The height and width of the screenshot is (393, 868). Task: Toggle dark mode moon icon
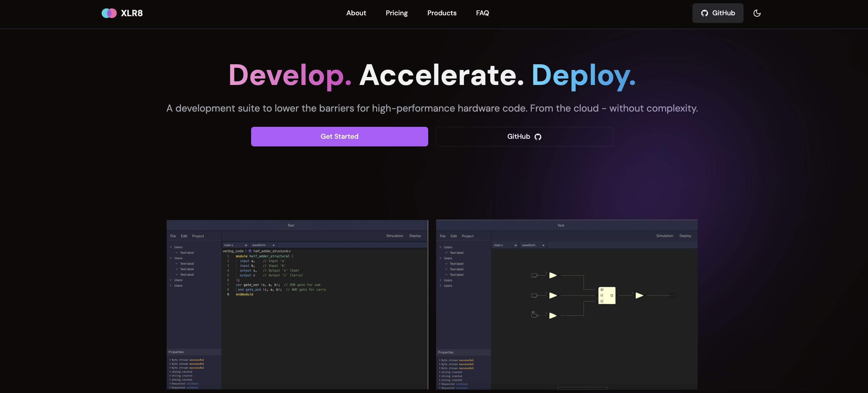(x=757, y=13)
